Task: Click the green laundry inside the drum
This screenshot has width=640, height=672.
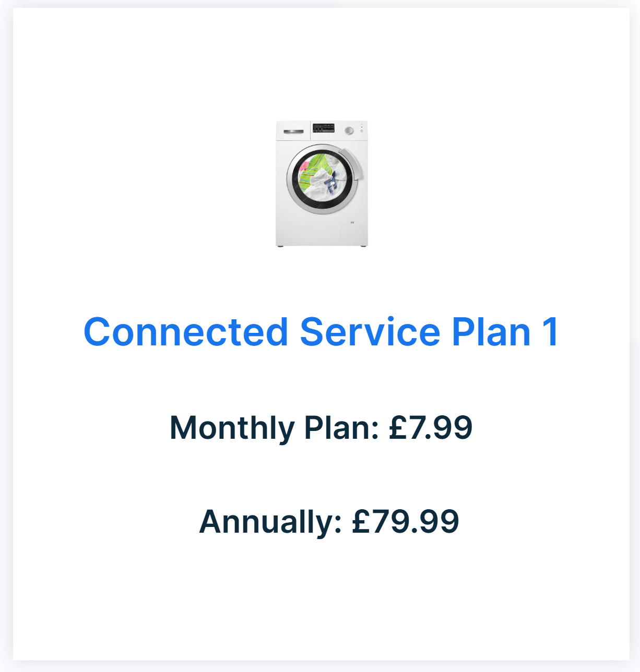Action: (315, 167)
